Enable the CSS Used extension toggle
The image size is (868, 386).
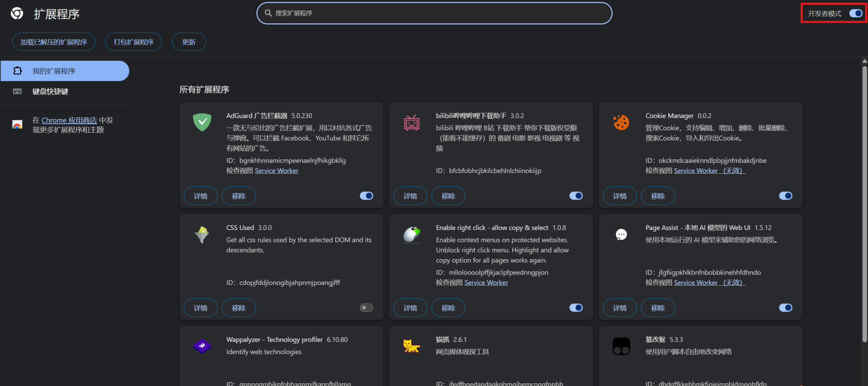coord(366,308)
